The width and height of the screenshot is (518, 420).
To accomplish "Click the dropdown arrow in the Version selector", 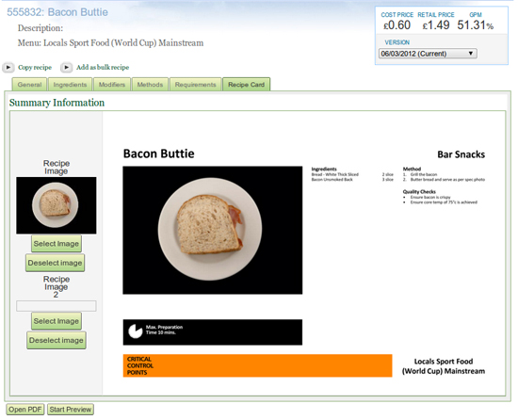I will 470,54.
